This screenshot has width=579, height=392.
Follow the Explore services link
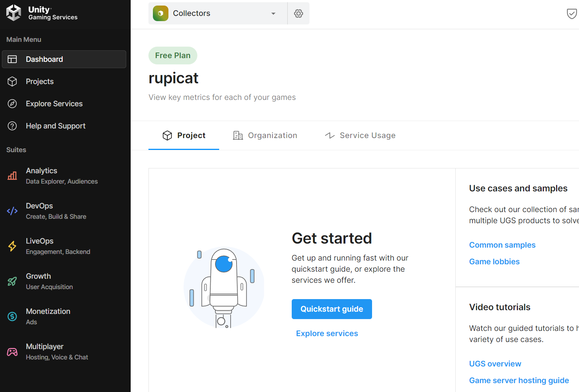(327, 334)
